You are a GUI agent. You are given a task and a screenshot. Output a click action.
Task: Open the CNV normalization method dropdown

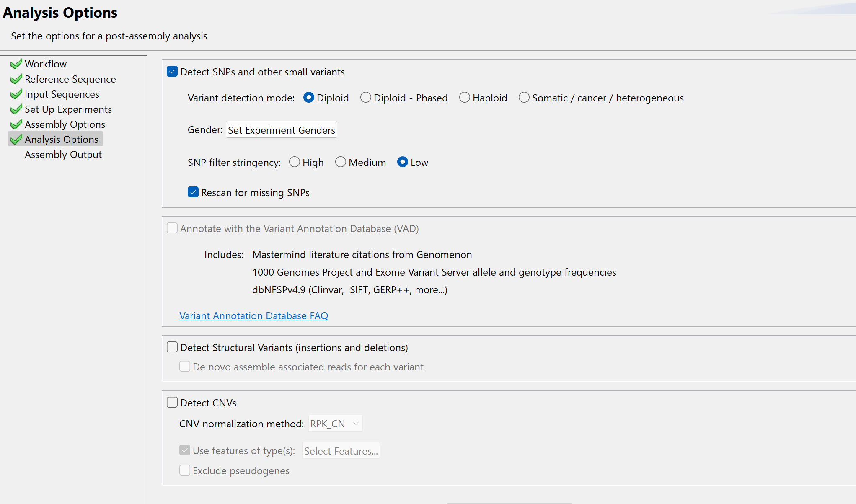coord(335,423)
